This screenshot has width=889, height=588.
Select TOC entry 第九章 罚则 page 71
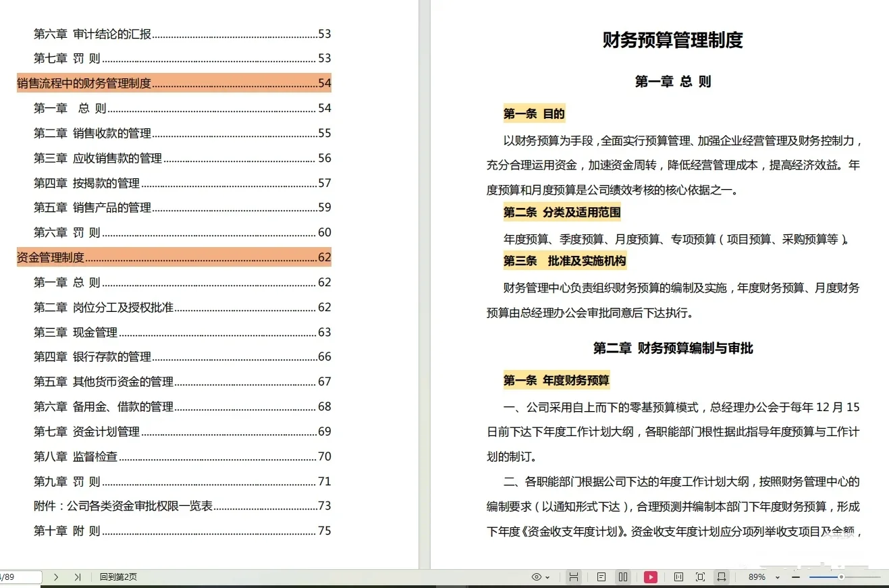(182, 481)
